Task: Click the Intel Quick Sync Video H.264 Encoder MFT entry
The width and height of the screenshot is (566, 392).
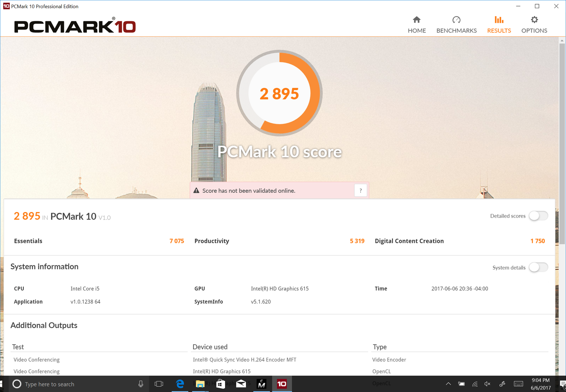Action: 245,360
